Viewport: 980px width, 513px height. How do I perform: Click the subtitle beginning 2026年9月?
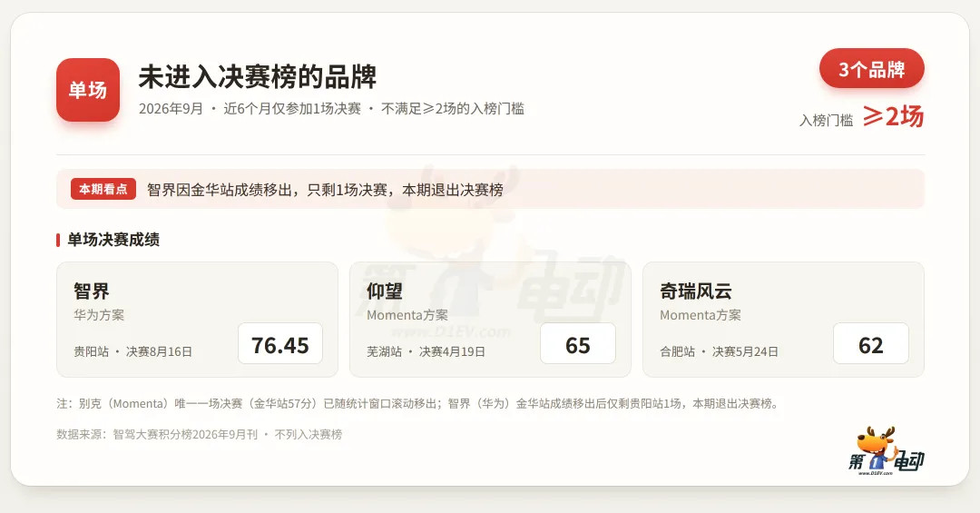[x=331, y=109]
